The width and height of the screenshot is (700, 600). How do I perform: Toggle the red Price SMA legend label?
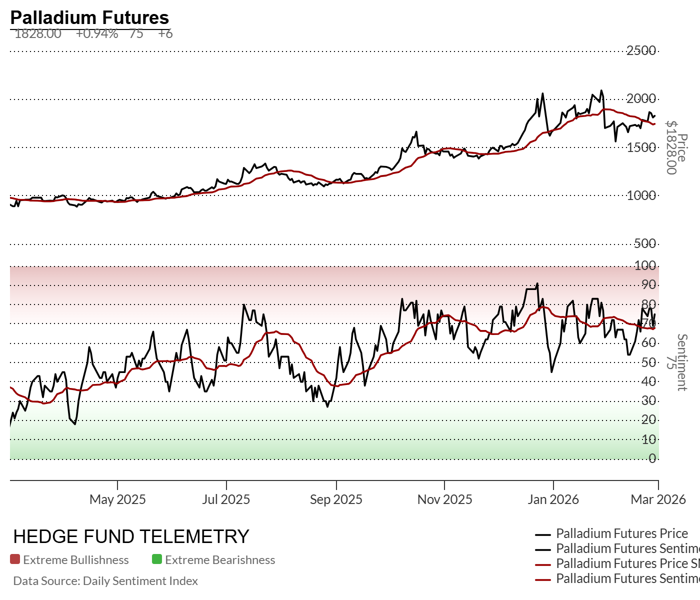[627, 563]
